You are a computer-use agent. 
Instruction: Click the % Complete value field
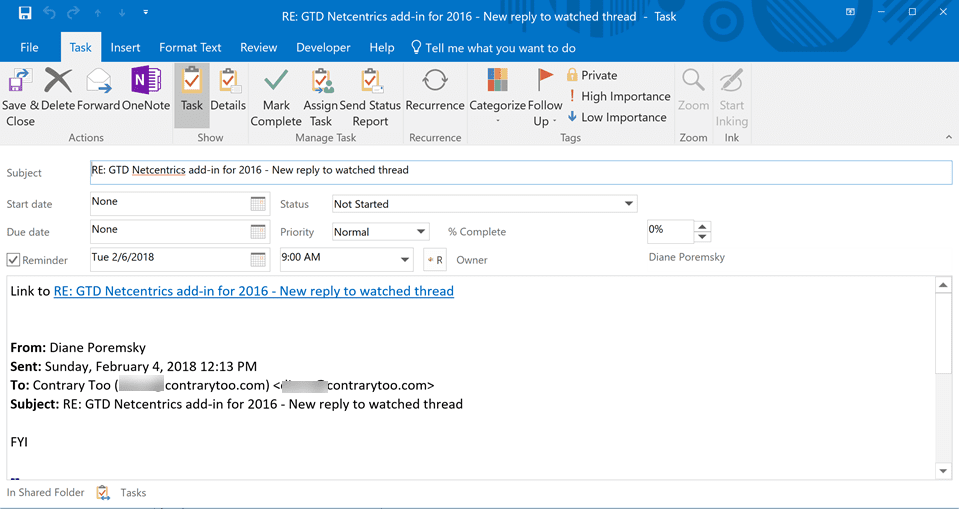670,231
